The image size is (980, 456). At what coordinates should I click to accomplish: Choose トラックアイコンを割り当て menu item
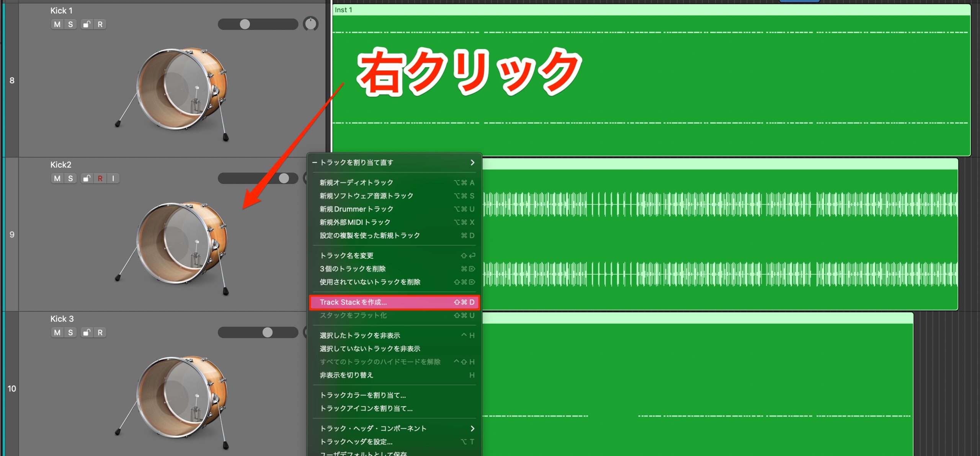click(x=394, y=409)
